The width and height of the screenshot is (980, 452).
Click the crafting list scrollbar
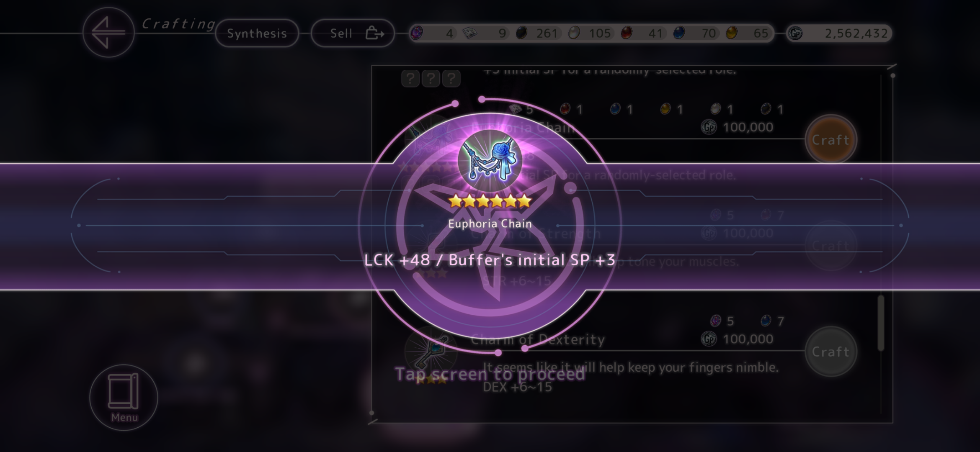[x=881, y=323]
